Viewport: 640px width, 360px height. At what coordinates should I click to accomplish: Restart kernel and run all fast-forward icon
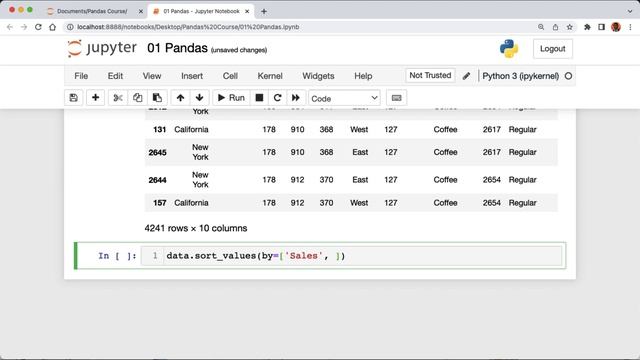(296, 98)
